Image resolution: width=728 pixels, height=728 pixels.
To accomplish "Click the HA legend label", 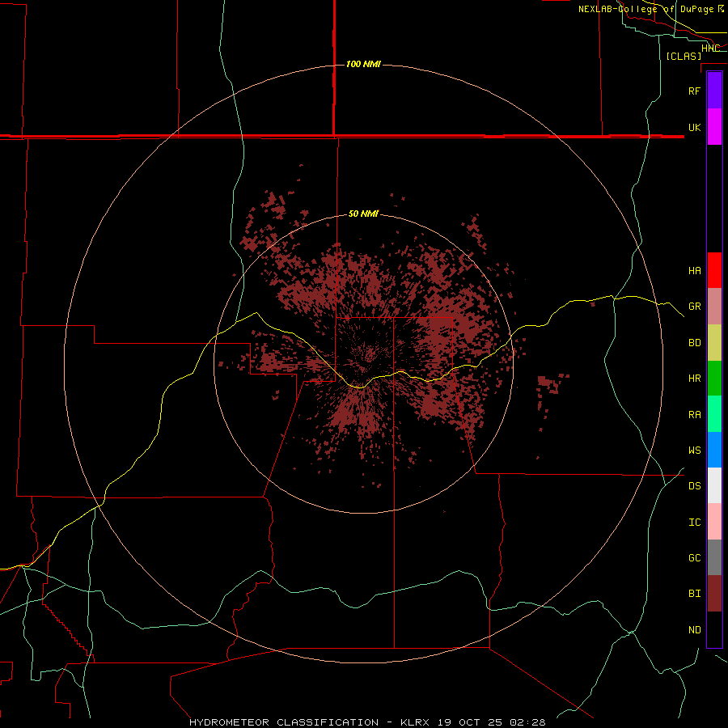I will 695,270.
